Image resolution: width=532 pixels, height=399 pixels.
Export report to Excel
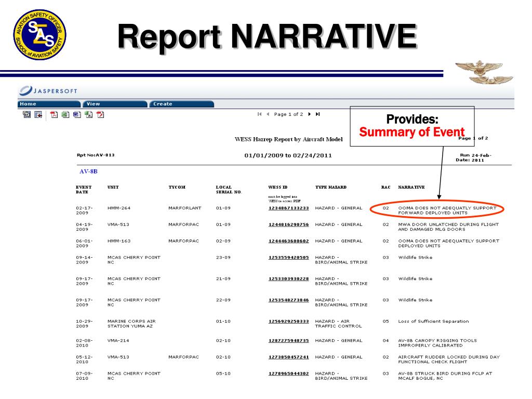click(x=65, y=115)
